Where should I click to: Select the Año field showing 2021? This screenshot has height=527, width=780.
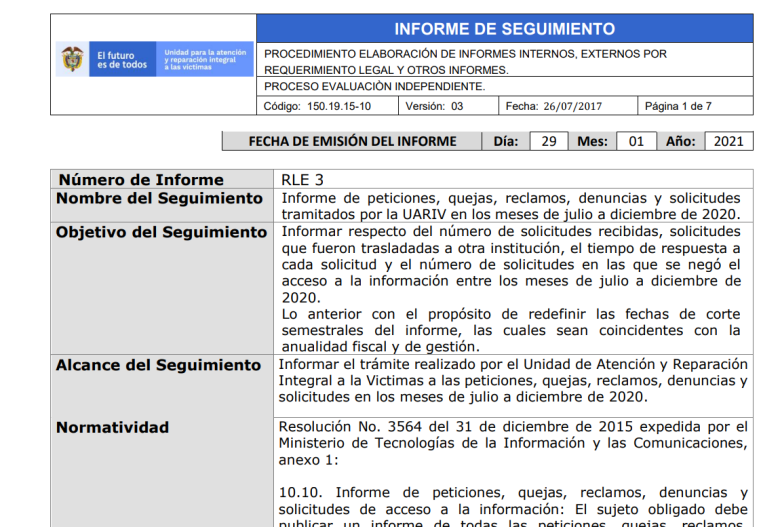click(728, 141)
